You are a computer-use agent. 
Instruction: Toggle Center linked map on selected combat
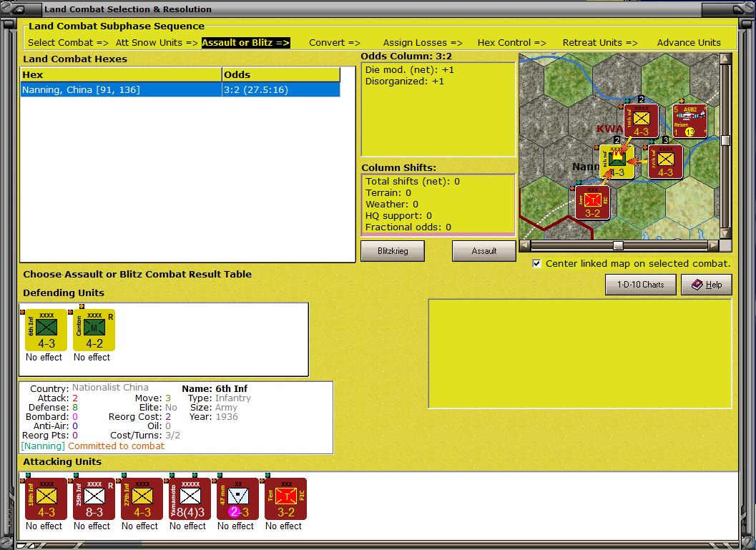[x=536, y=264]
